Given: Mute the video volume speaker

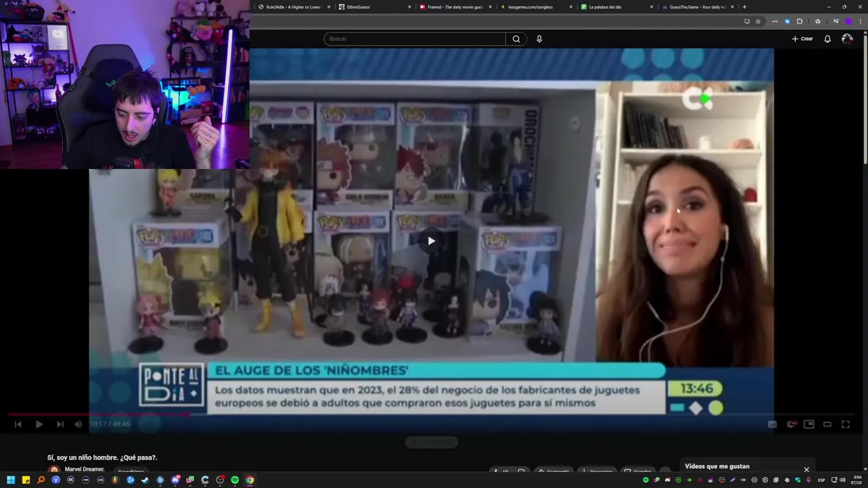Looking at the screenshot, I should click(x=78, y=424).
